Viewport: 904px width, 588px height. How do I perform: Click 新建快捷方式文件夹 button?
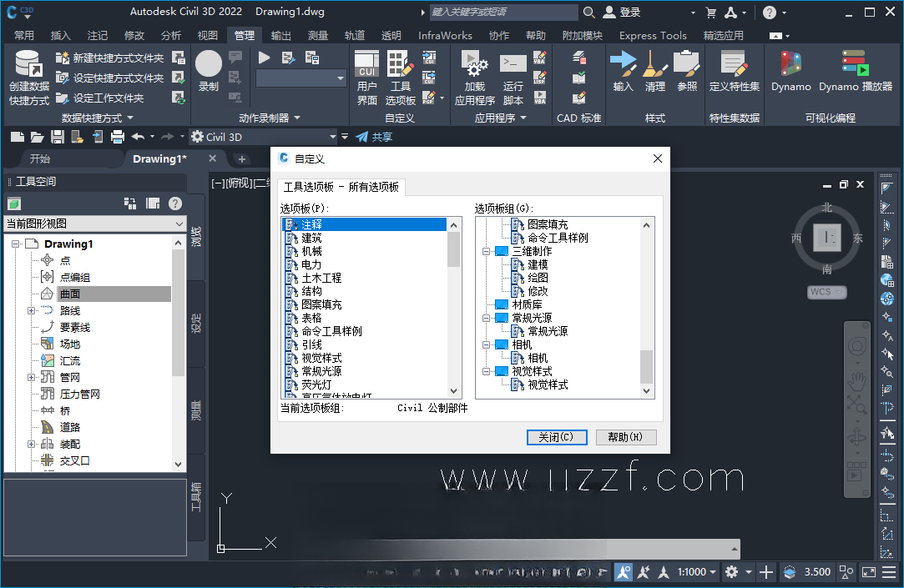pos(110,58)
